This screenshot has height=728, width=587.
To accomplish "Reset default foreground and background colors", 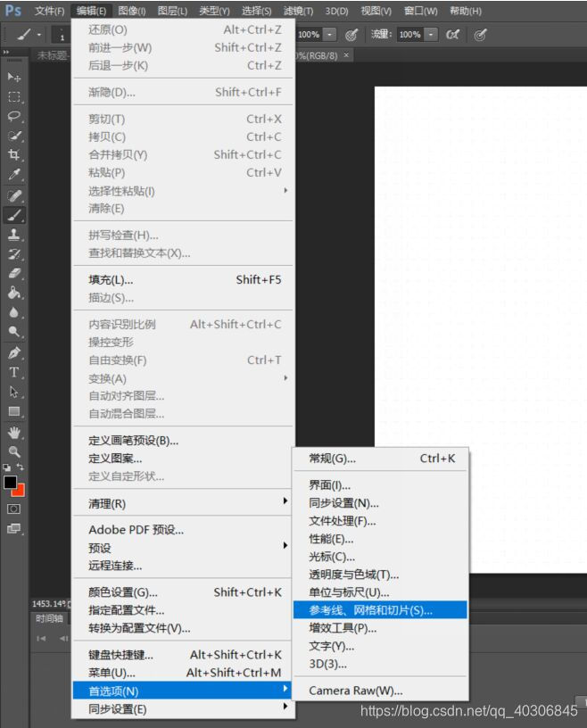I will pyautogui.click(x=6, y=467).
